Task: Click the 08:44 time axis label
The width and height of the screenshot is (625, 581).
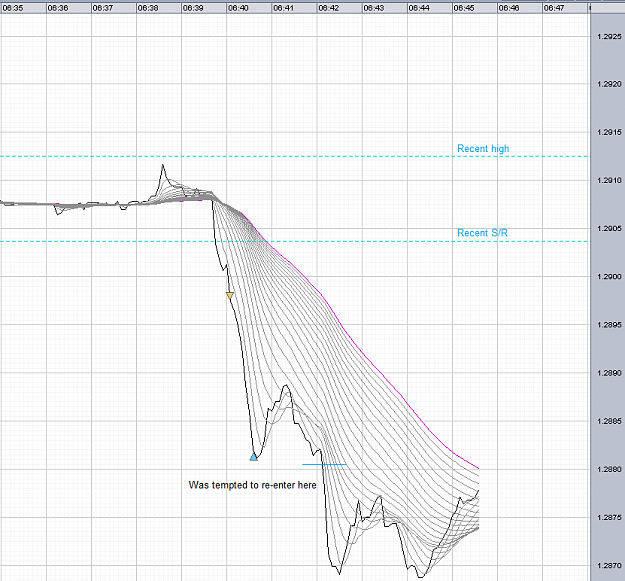Action: pyautogui.click(x=419, y=8)
